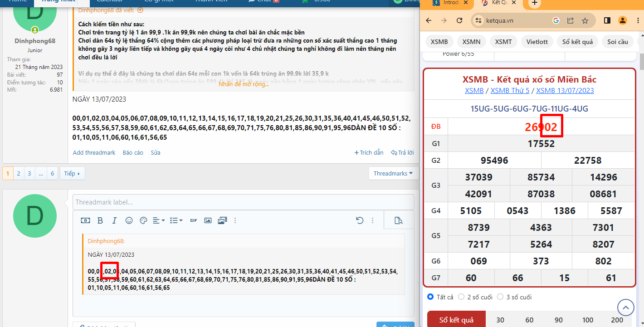Select the XSMN category pill
The width and height of the screenshot is (644, 327).
(x=472, y=42)
